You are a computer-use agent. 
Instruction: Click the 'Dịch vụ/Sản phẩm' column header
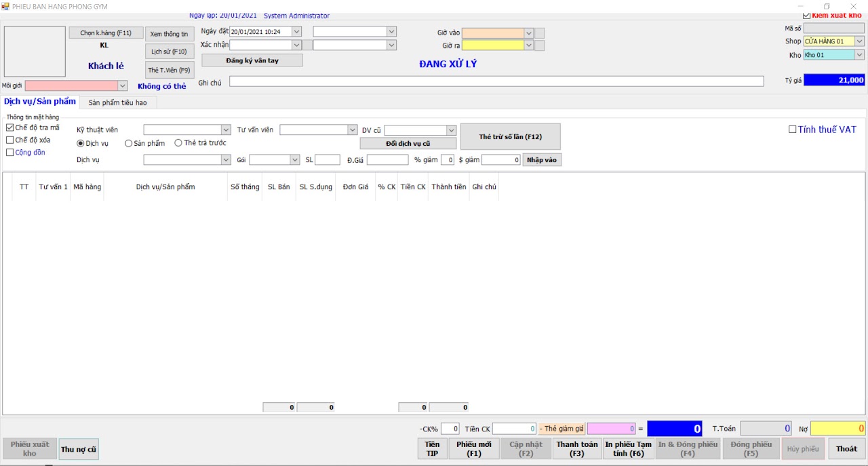(x=165, y=187)
